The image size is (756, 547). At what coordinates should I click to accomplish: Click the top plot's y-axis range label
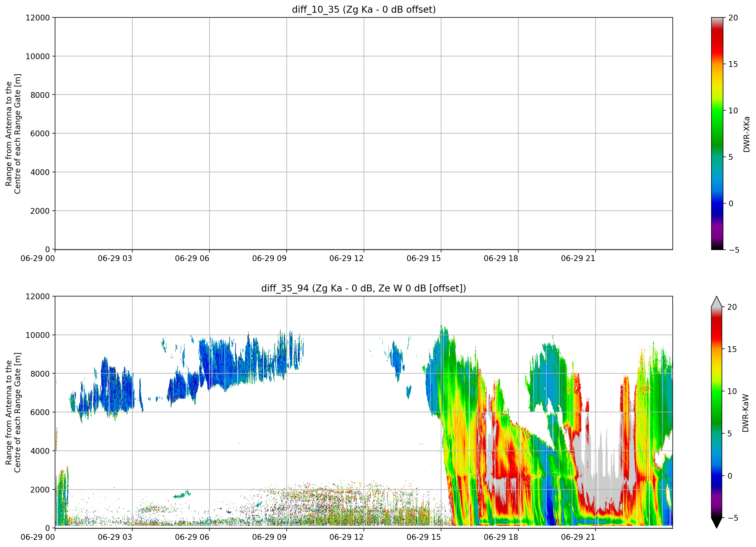pyautogui.click(x=13, y=134)
